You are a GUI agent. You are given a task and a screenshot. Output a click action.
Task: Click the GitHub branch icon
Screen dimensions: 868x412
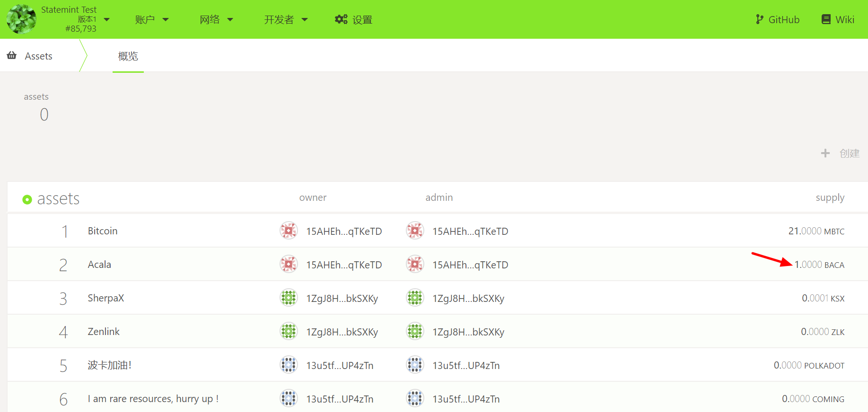[760, 19]
